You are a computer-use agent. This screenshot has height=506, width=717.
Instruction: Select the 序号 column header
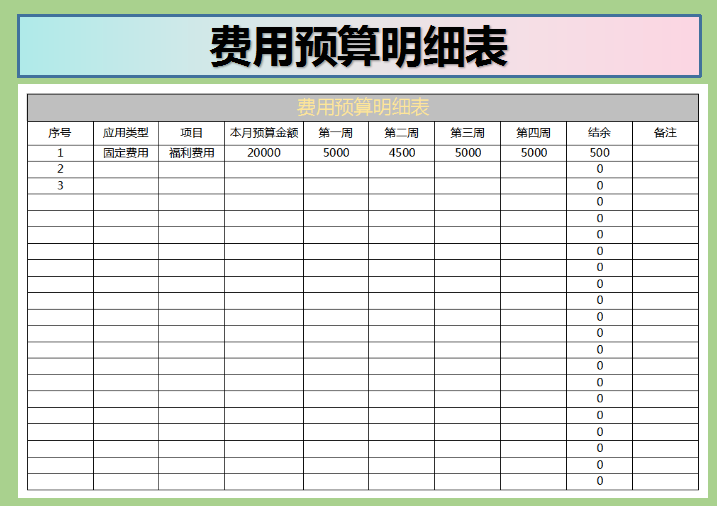(60, 133)
